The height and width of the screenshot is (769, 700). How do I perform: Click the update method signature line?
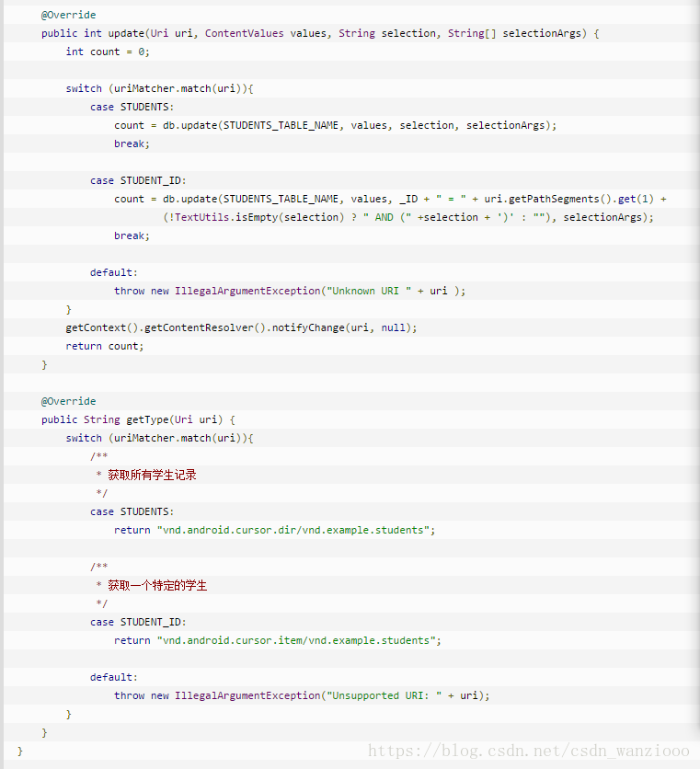click(x=320, y=33)
